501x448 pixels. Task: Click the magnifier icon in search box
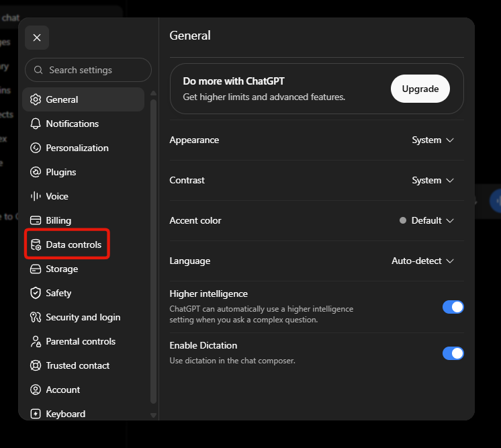[38, 70]
